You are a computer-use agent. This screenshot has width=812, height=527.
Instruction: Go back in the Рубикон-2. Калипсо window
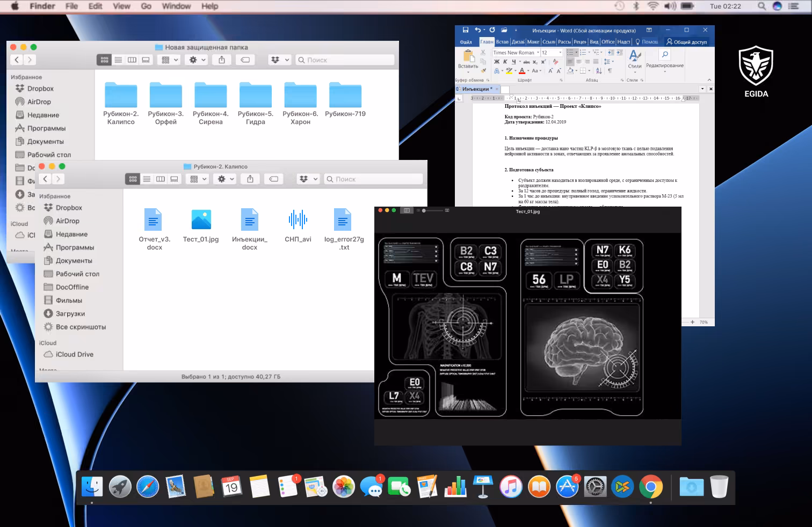coord(45,179)
